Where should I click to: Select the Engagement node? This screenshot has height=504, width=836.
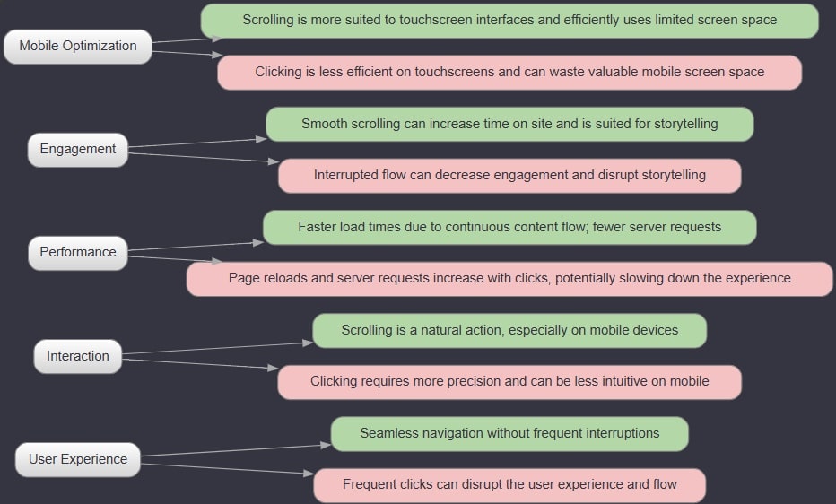tap(78, 150)
